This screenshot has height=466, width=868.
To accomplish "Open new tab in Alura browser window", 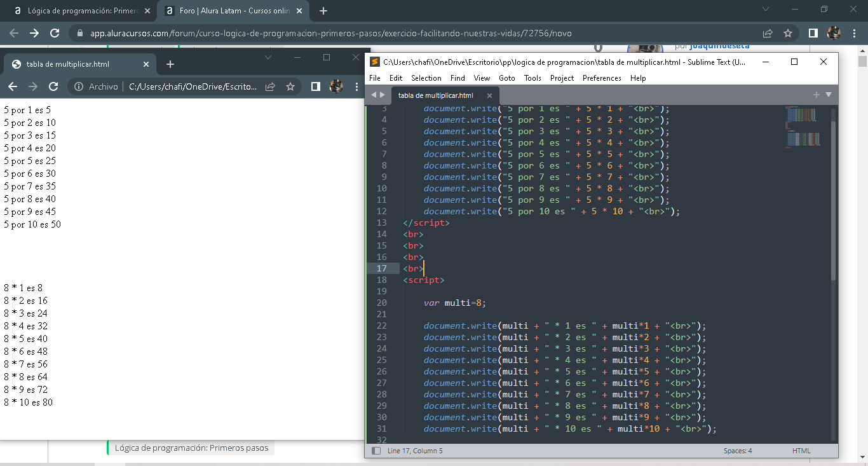I will 323,11.
